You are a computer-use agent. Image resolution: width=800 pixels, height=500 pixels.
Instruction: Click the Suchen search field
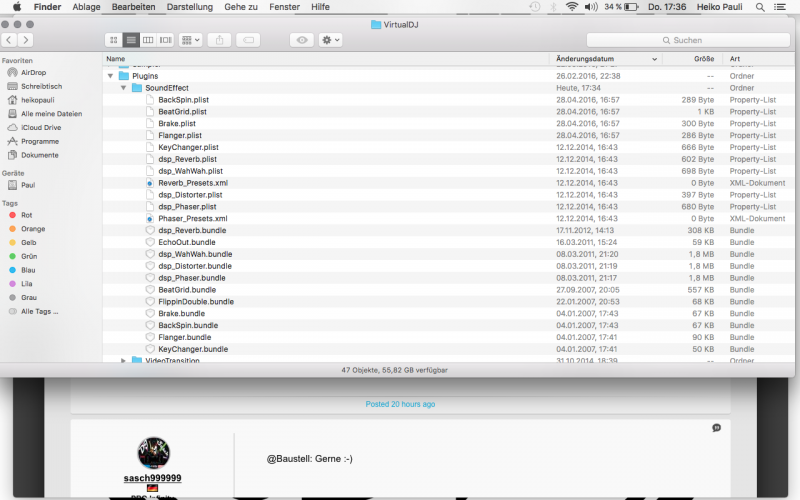pyautogui.click(x=688, y=40)
